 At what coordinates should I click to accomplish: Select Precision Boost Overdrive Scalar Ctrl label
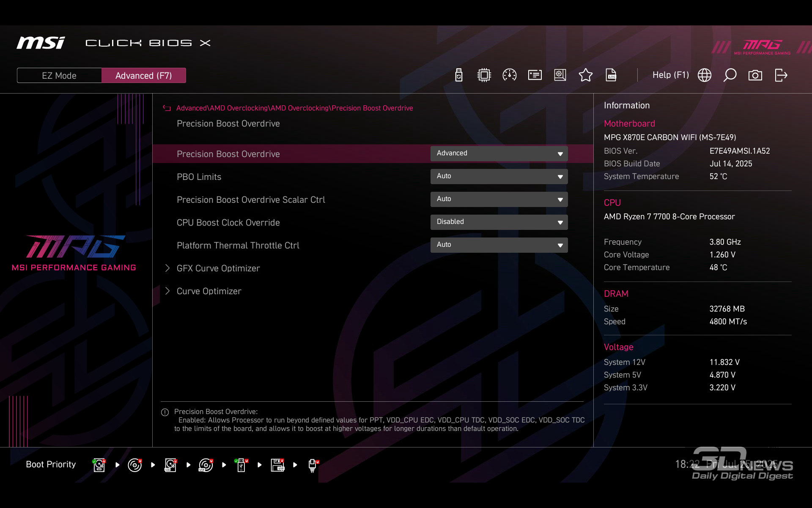click(x=251, y=200)
